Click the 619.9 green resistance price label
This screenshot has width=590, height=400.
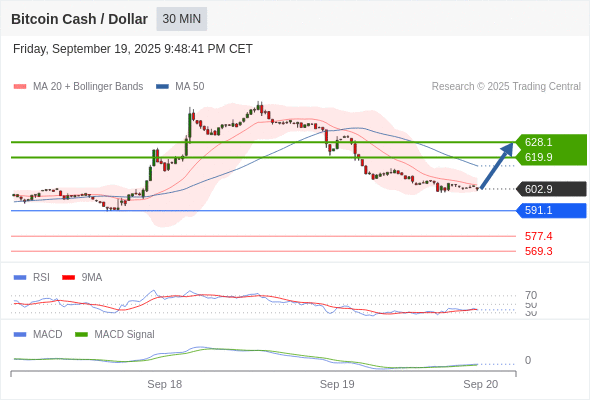point(551,157)
